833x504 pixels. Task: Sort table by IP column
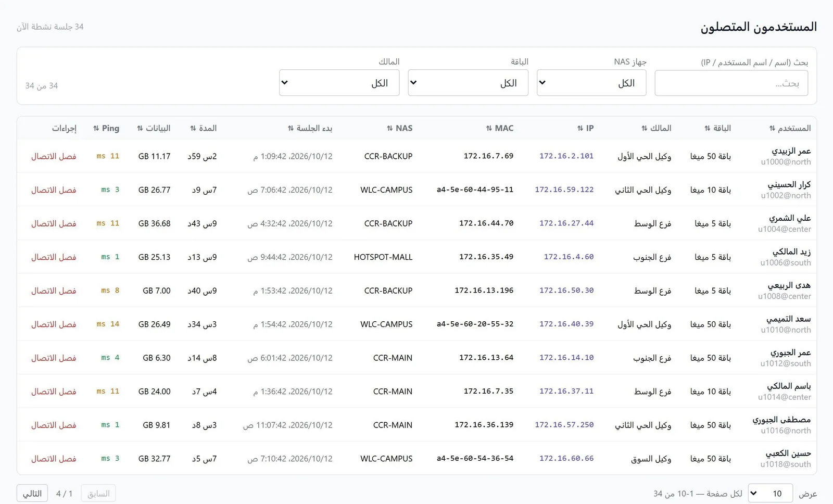click(x=585, y=128)
